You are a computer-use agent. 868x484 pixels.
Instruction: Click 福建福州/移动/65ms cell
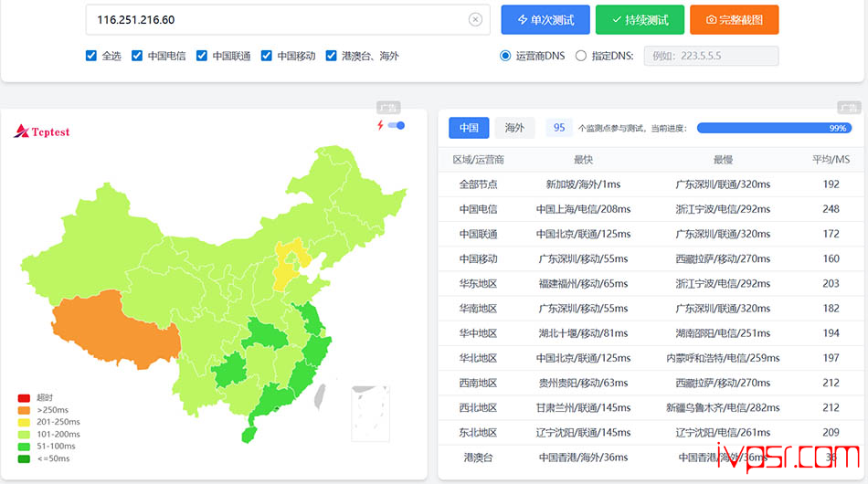pos(583,284)
